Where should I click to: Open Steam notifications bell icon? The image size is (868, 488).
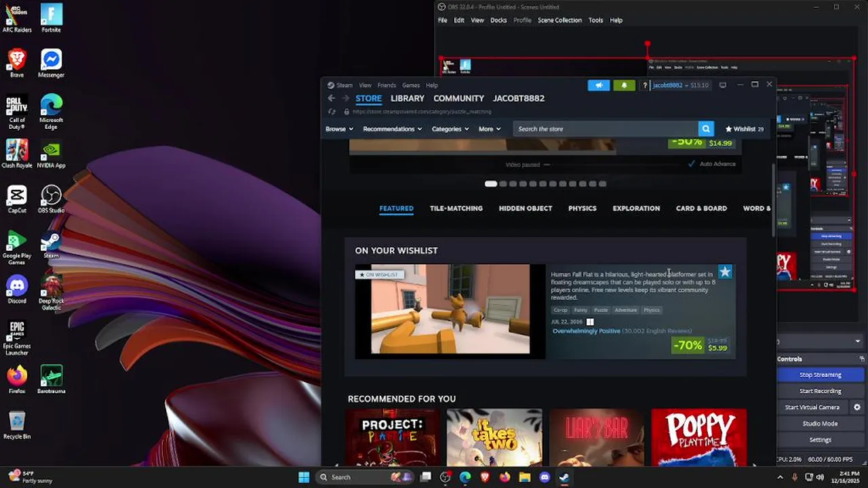[x=624, y=85]
